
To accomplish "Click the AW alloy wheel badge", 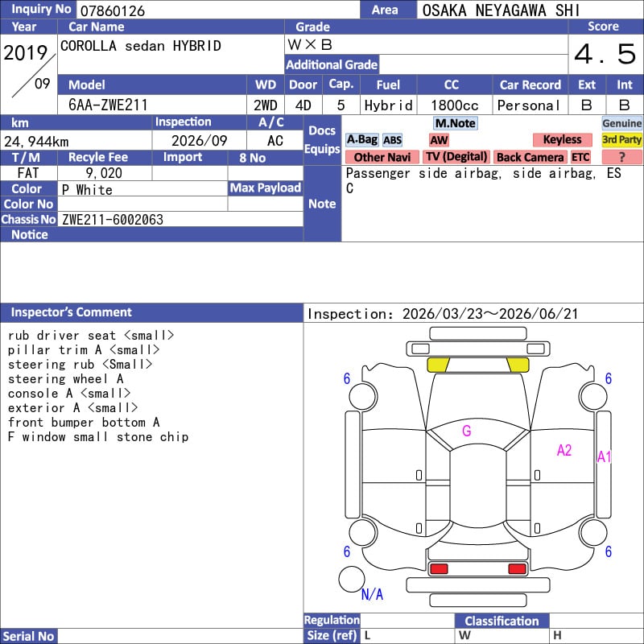I will click(x=439, y=140).
